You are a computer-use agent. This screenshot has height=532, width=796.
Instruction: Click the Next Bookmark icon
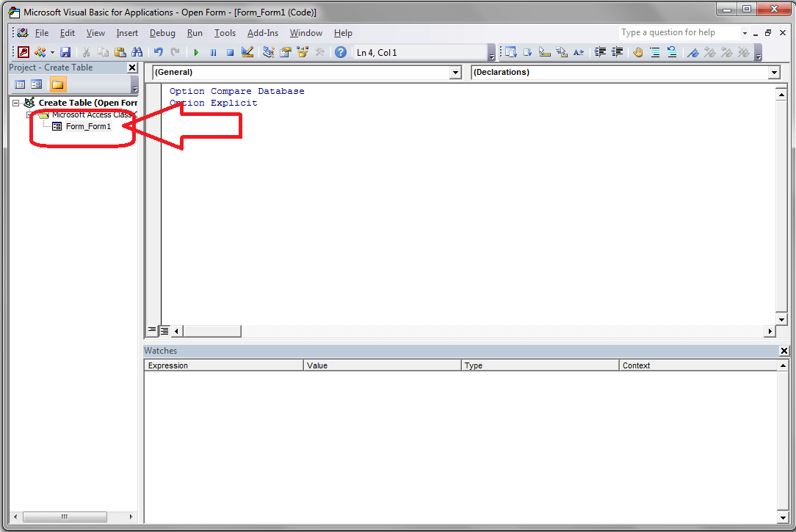(709, 51)
